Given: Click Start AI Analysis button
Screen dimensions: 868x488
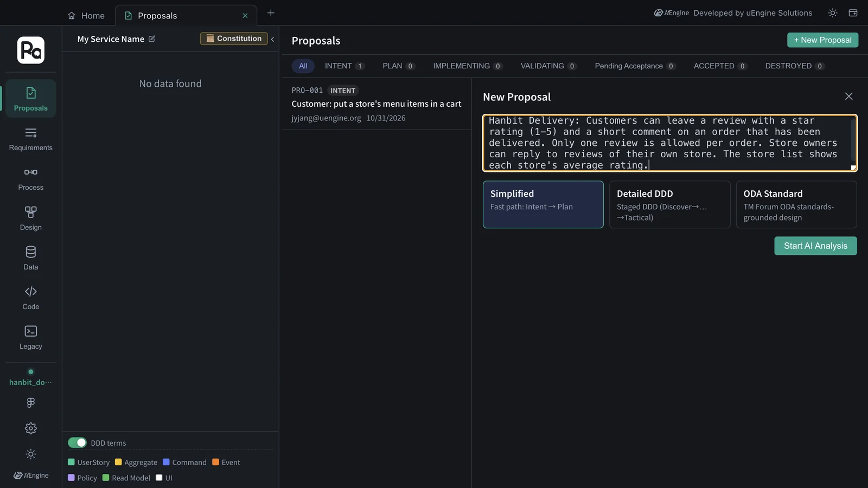Looking at the screenshot, I should click(x=815, y=246).
